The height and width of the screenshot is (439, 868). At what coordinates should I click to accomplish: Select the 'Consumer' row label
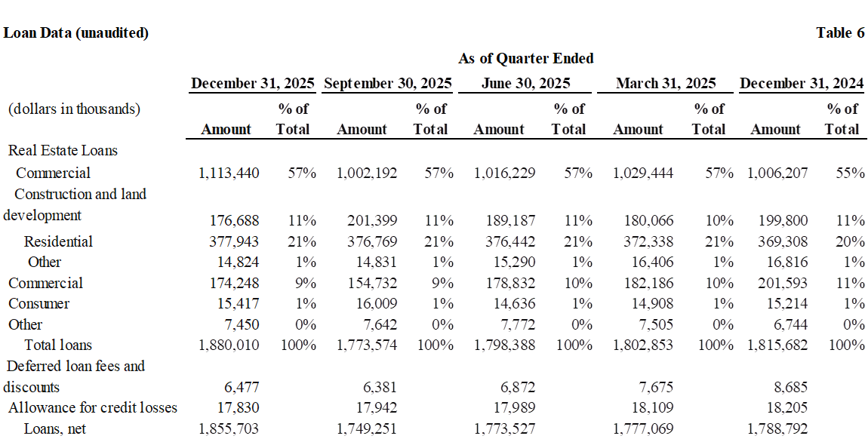click(38, 303)
